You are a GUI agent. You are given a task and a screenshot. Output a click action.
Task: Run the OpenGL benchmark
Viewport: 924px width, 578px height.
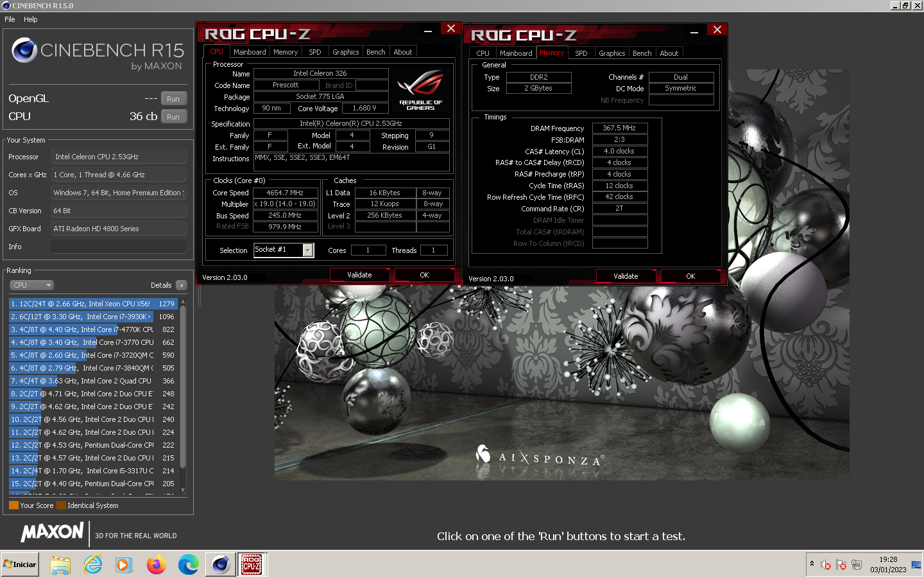coord(173,99)
